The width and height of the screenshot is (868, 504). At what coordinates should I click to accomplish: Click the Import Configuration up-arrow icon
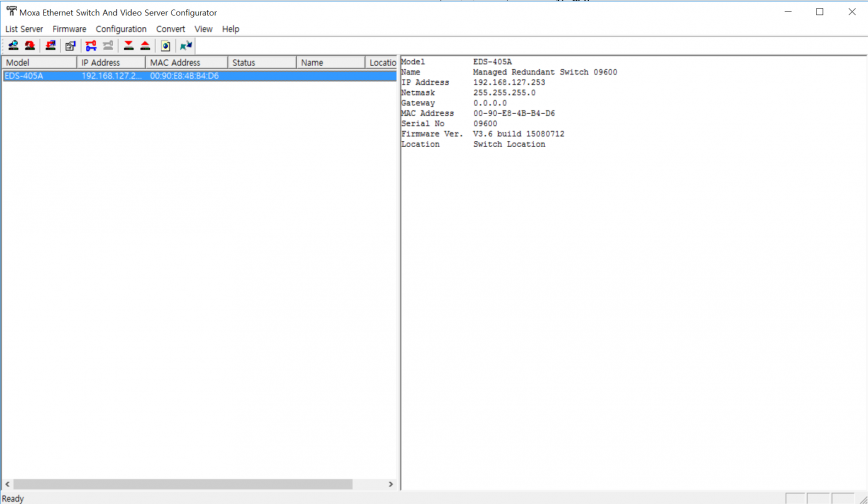[145, 45]
